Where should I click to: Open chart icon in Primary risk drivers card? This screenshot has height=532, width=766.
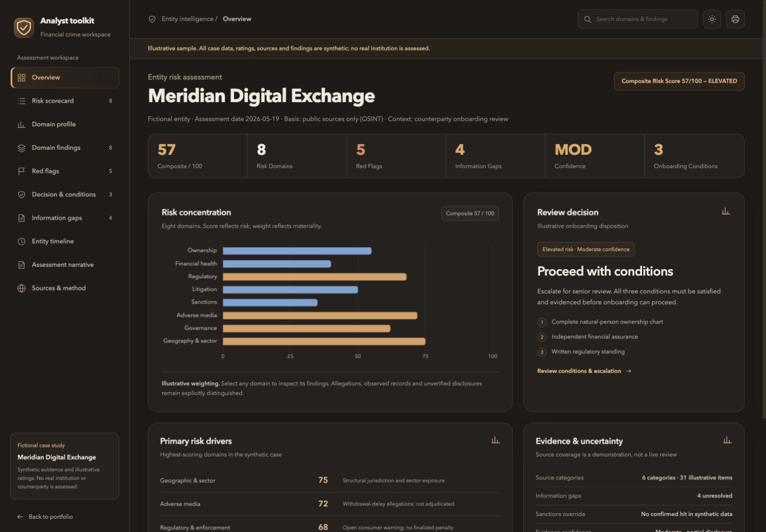(x=495, y=440)
